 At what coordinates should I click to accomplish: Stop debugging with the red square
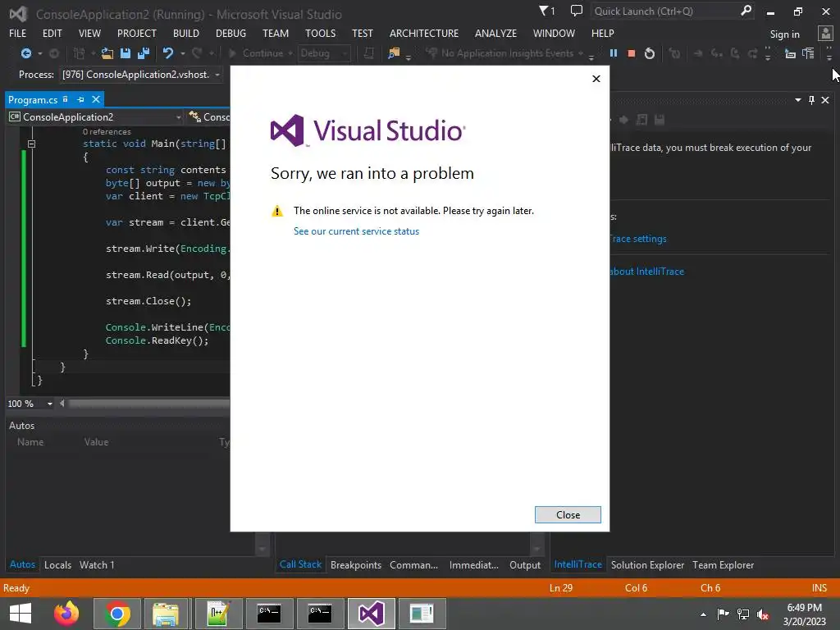tap(632, 53)
